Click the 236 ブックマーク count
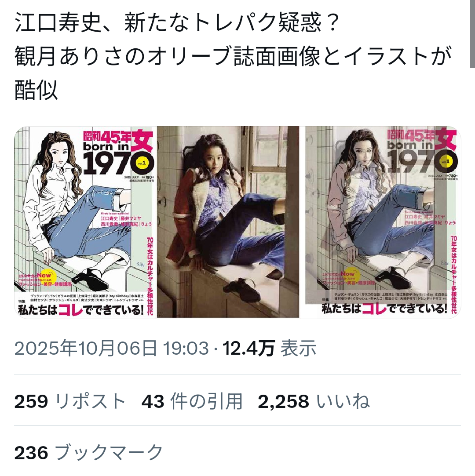The width and height of the screenshot is (475, 476). pos(89,453)
